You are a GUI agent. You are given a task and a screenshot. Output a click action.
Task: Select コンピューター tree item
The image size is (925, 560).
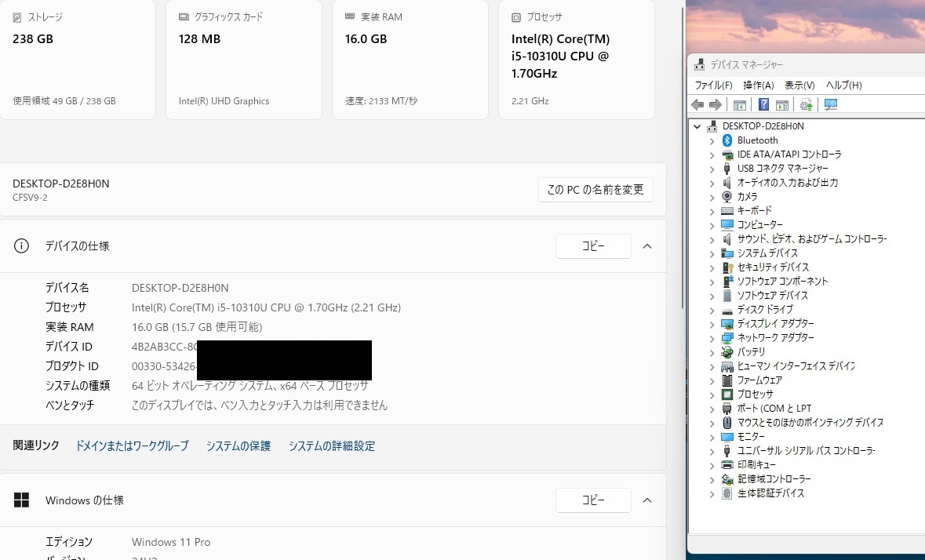point(759,224)
